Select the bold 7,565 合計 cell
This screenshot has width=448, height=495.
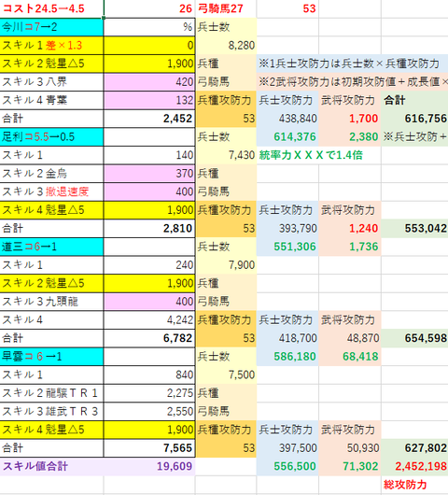click(x=149, y=448)
